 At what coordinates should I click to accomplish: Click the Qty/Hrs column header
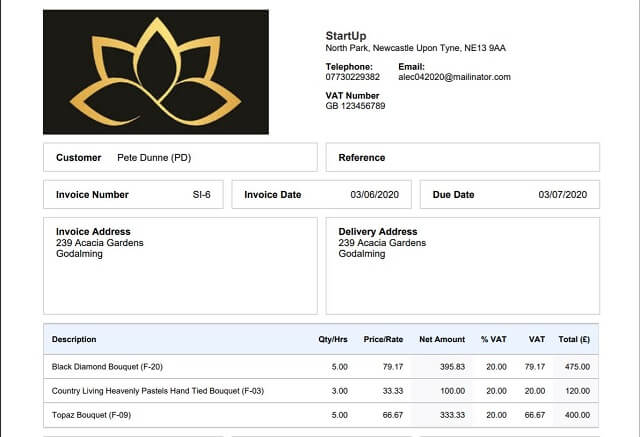point(333,339)
